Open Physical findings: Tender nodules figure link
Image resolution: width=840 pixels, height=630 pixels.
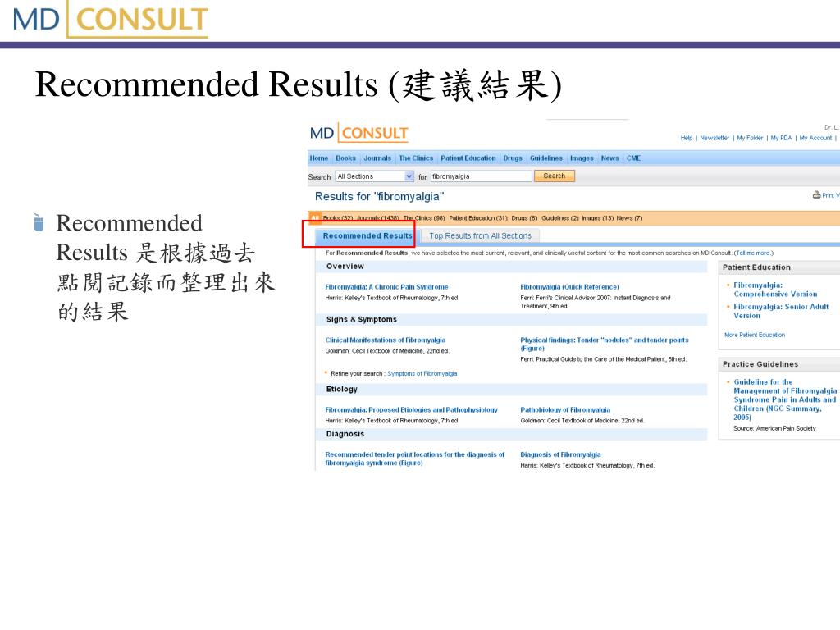[x=605, y=344]
